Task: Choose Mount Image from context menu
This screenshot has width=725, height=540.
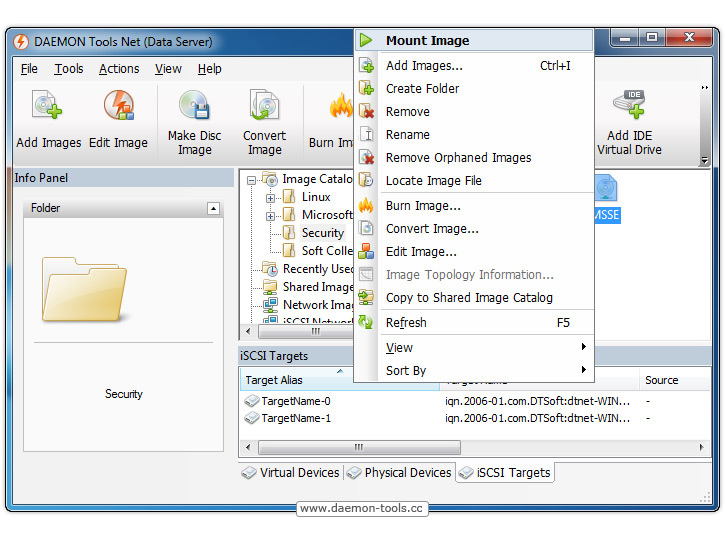Action: (x=474, y=40)
